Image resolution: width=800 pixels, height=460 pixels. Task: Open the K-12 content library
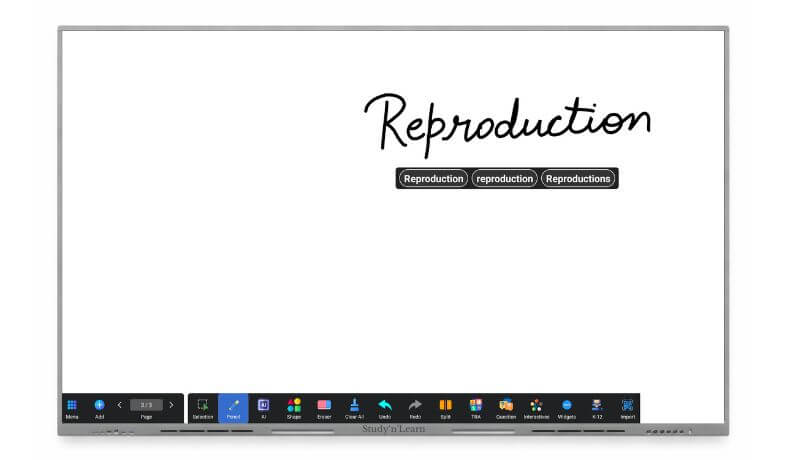click(x=597, y=405)
